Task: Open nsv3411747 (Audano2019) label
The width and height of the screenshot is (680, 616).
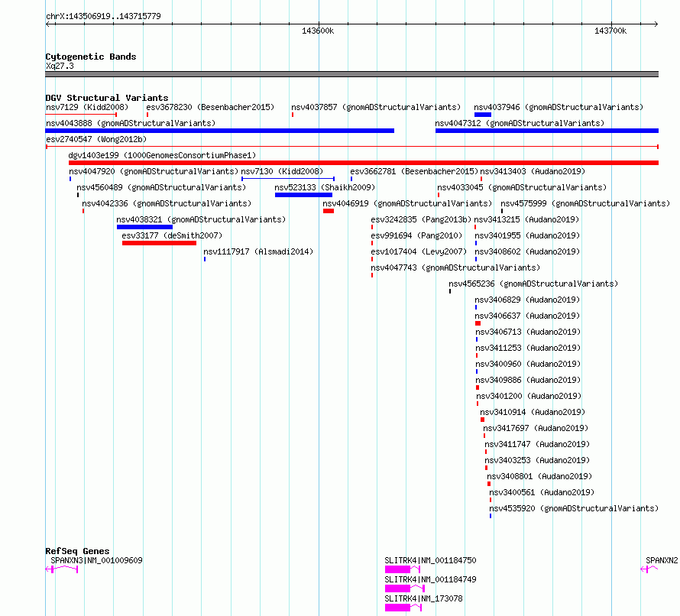Action: click(537, 444)
